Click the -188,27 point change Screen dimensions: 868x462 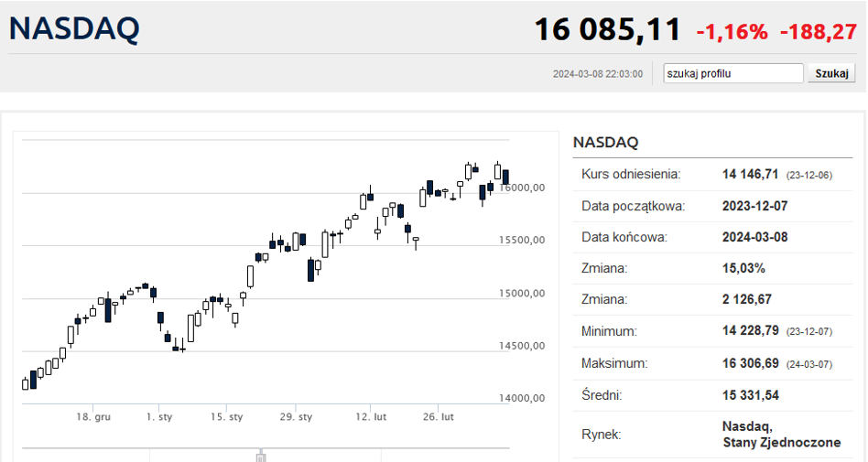[819, 31]
